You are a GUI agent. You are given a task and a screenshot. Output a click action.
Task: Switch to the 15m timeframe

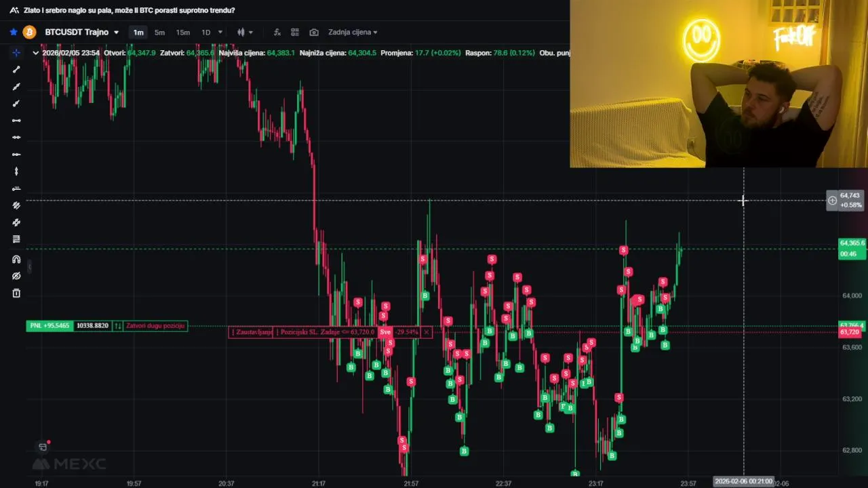(x=183, y=33)
